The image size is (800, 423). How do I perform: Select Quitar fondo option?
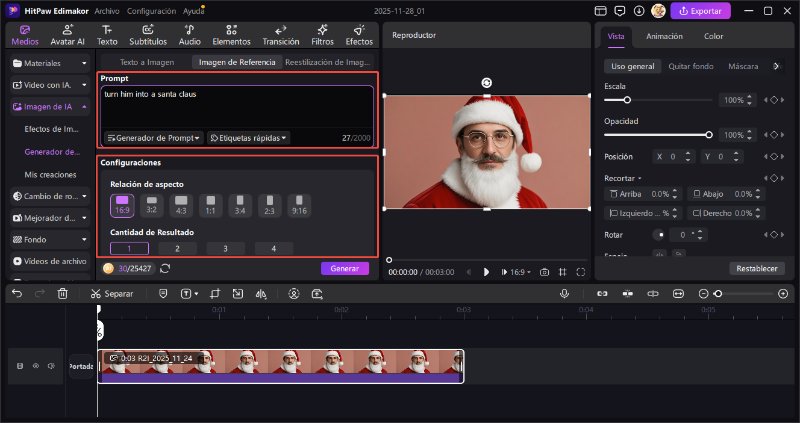(x=691, y=66)
